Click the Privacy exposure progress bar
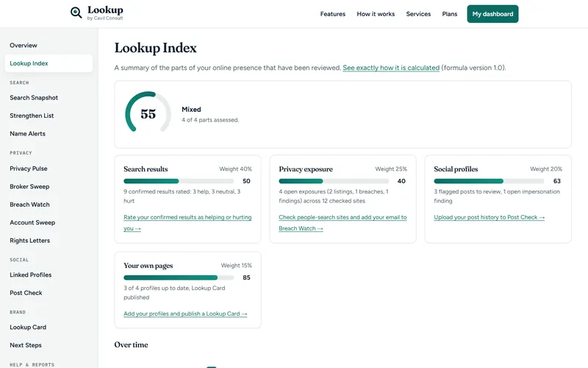Image resolution: width=588 pixels, height=368 pixels. pos(334,181)
